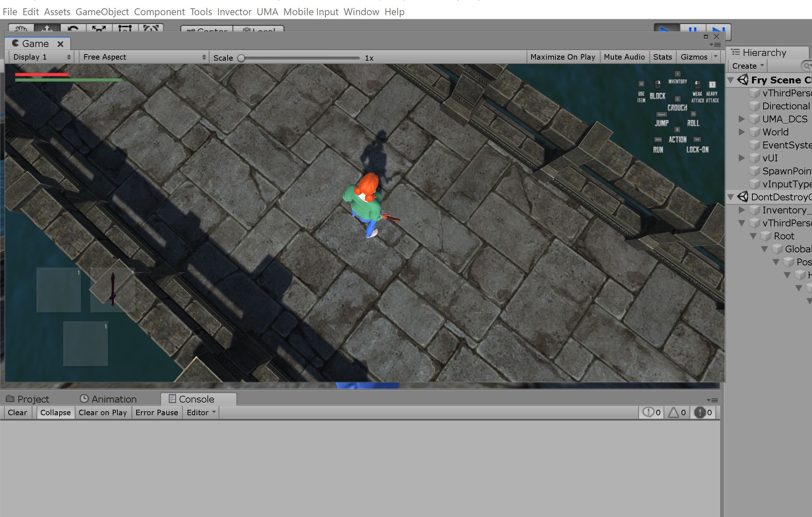Close the Game tab with its X

click(60, 44)
